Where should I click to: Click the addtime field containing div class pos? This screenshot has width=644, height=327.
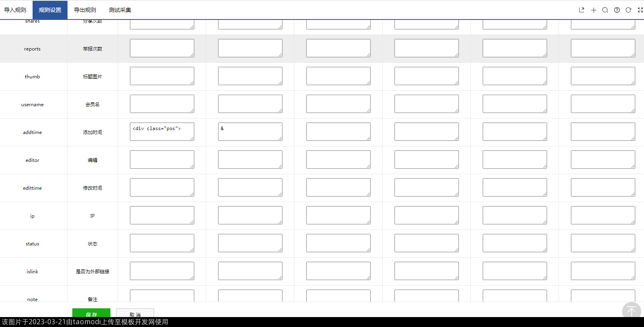tap(162, 132)
